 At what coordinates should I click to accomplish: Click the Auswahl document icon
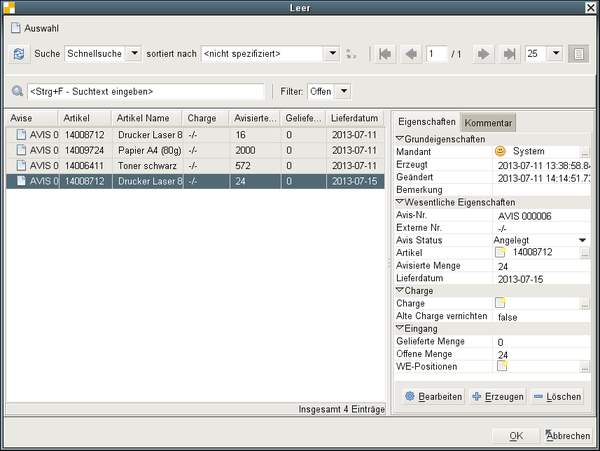pyautogui.click(x=15, y=28)
